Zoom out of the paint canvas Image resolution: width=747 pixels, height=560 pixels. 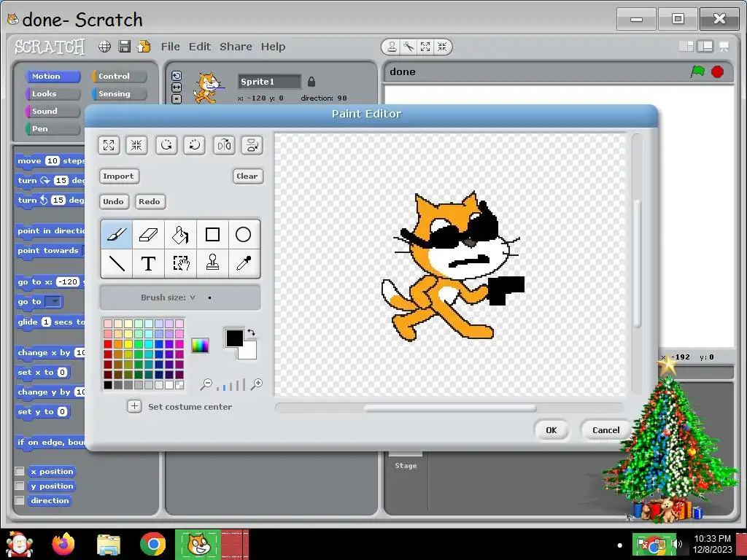[206, 384]
